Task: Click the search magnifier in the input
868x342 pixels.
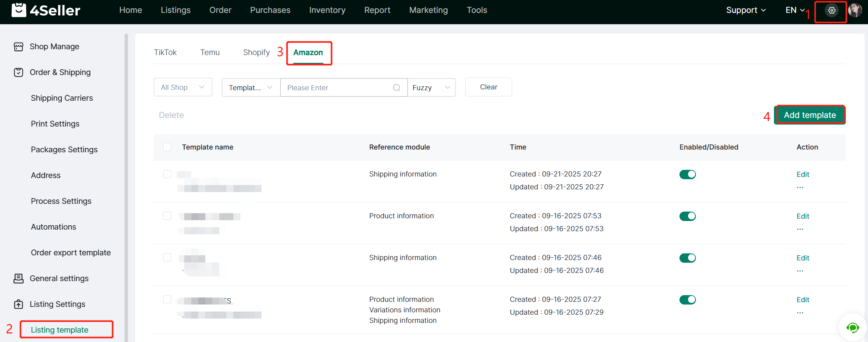Action: coord(397,87)
